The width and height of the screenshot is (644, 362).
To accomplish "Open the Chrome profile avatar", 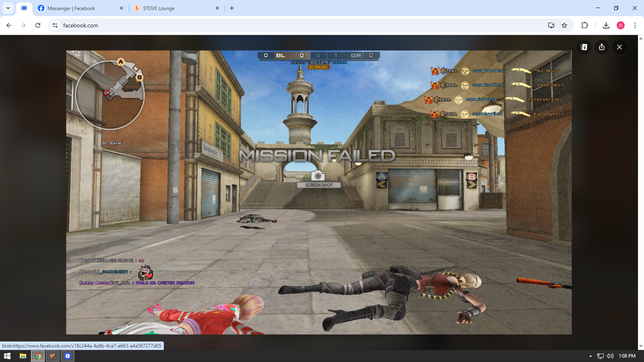I will (621, 25).
